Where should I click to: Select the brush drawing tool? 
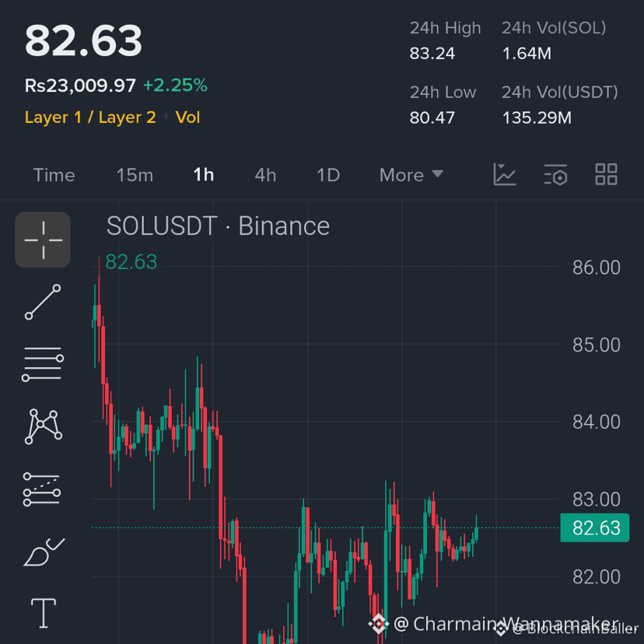coord(44,552)
